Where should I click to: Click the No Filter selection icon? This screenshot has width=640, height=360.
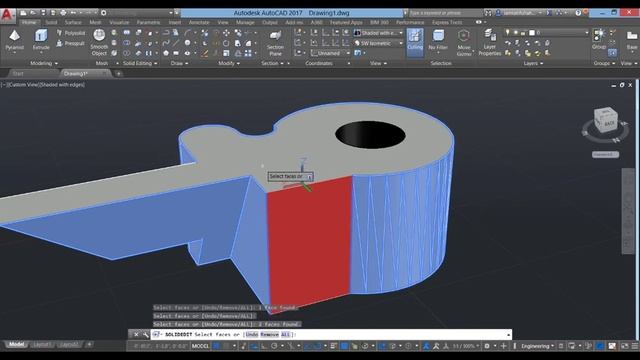[438, 40]
